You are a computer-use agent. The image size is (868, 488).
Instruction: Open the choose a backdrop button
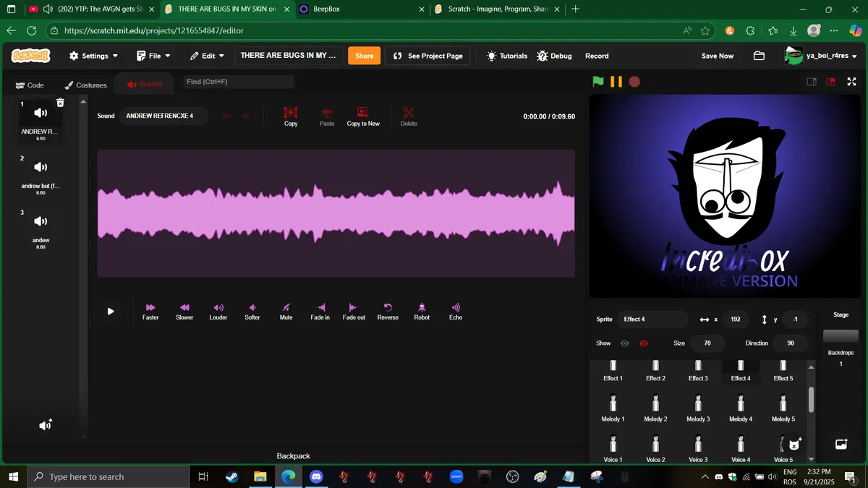[841, 444]
